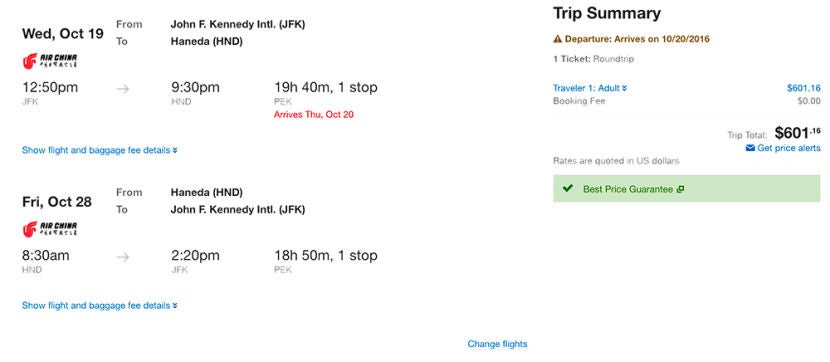This screenshot has height=362, width=830.
Task: Expand flight and baggage fee details for Oct 19
Action: tap(100, 150)
